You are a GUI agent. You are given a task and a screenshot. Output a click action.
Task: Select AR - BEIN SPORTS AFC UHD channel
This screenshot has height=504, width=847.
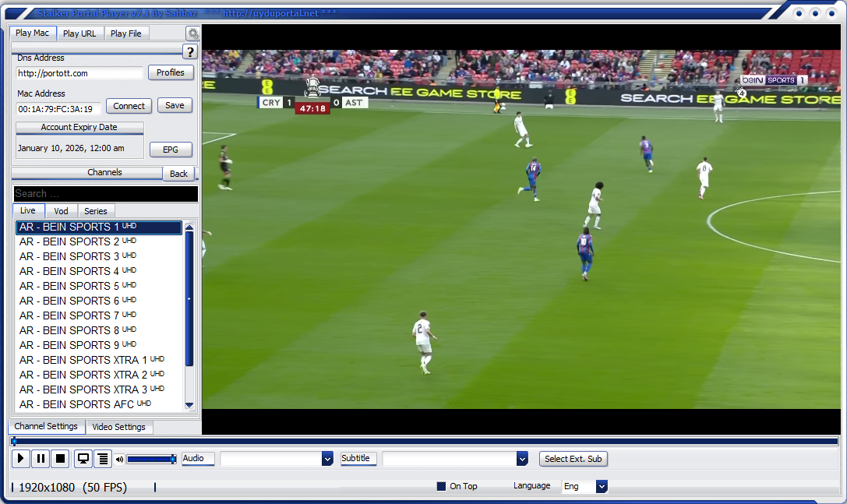99,404
